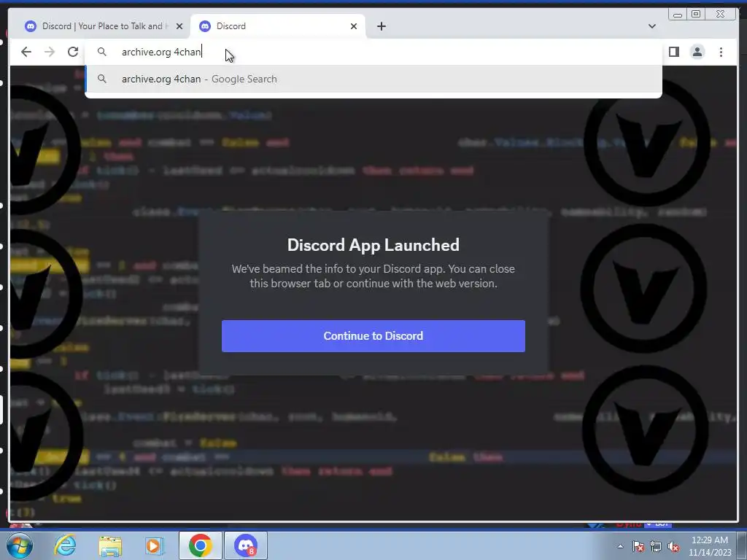The width and height of the screenshot is (747, 560).
Task: Select the active 'Discord' tab
Action: tap(278, 26)
